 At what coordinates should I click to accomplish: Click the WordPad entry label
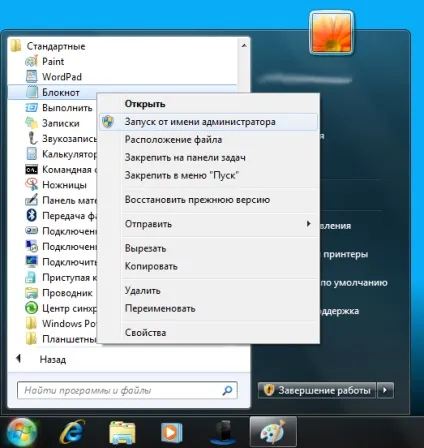62,77
